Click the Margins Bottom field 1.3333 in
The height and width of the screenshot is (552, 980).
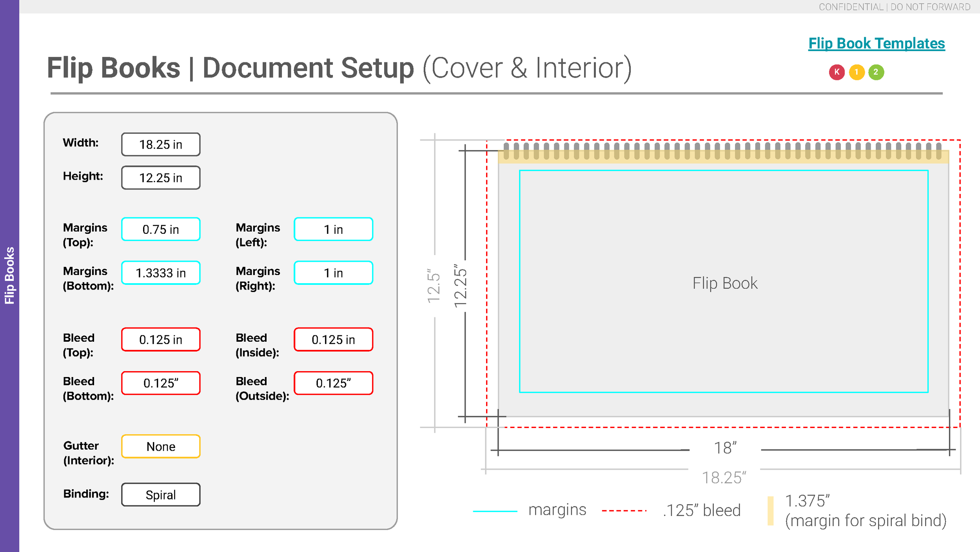click(161, 273)
